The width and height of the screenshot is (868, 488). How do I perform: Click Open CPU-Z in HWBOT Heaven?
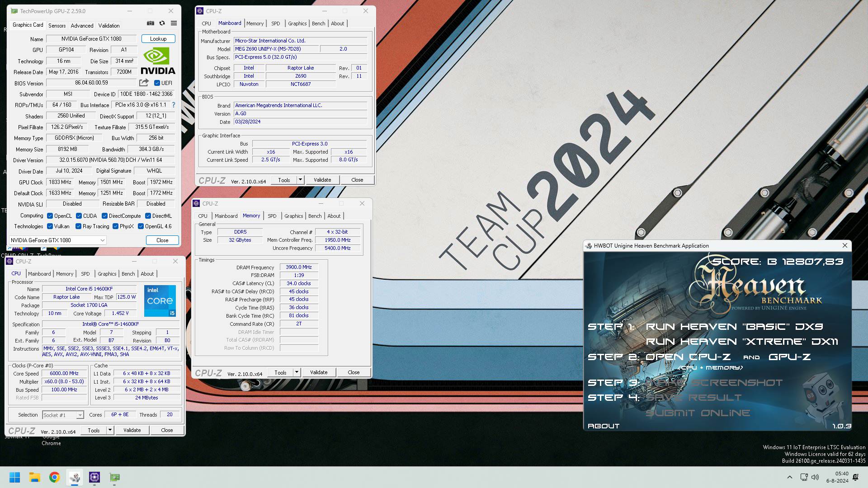tap(688, 357)
